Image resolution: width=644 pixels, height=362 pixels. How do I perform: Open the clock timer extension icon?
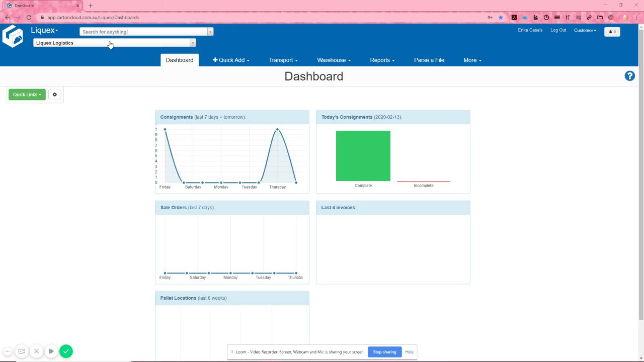click(546, 18)
